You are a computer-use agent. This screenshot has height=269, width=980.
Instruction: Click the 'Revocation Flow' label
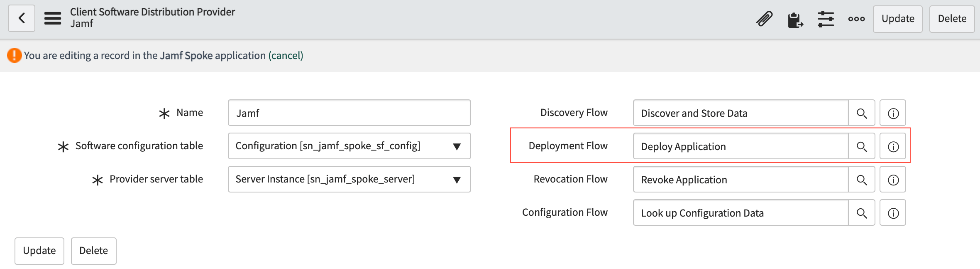(570, 179)
